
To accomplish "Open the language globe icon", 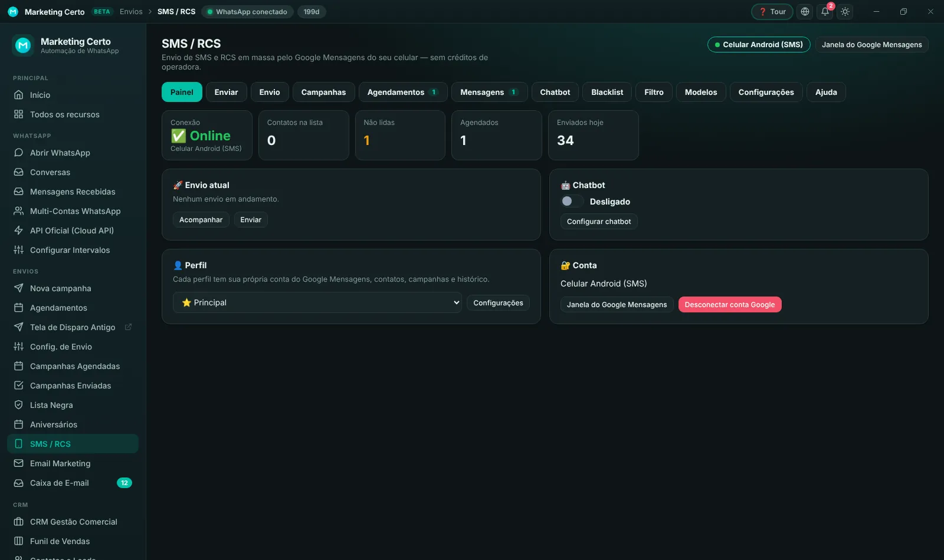I will point(805,12).
